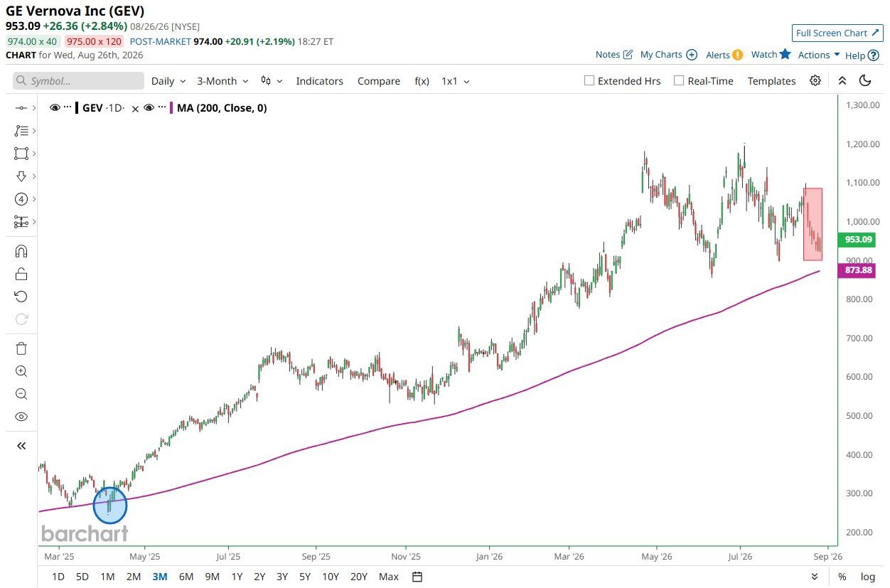The width and height of the screenshot is (890, 588).
Task: Enable the Real-Time checkbox
Action: pyautogui.click(x=679, y=81)
